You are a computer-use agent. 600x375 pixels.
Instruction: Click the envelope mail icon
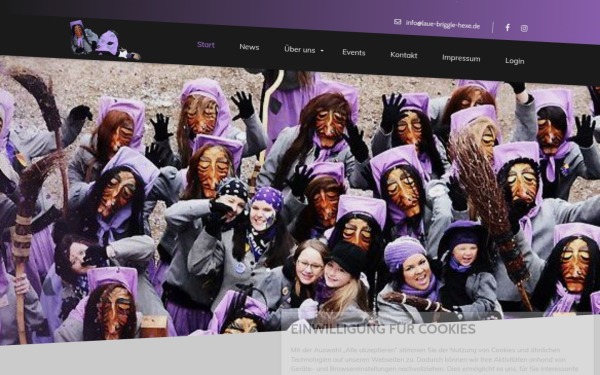398,22
